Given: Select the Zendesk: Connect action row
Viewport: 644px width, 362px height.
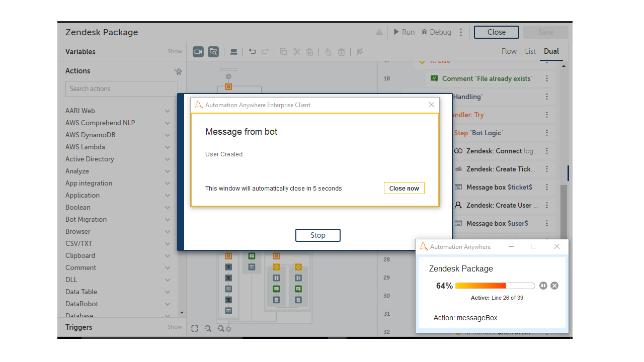Looking at the screenshot, I should coord(503,151).
